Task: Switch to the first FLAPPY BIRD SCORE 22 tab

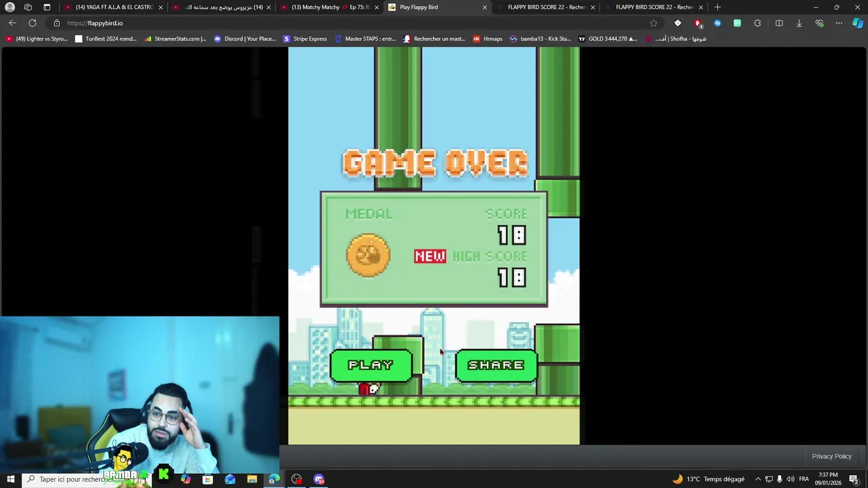Action: pyautogui.click(x=546, y=7)
